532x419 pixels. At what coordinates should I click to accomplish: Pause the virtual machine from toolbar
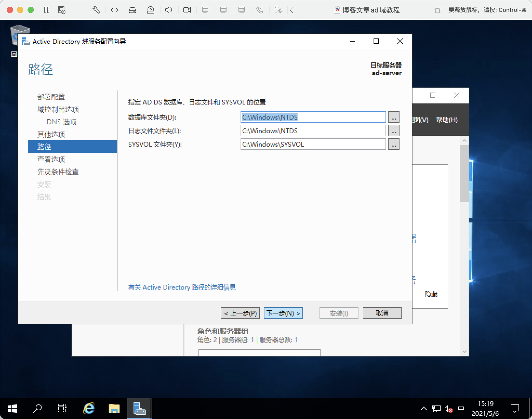tap(47, 10)
